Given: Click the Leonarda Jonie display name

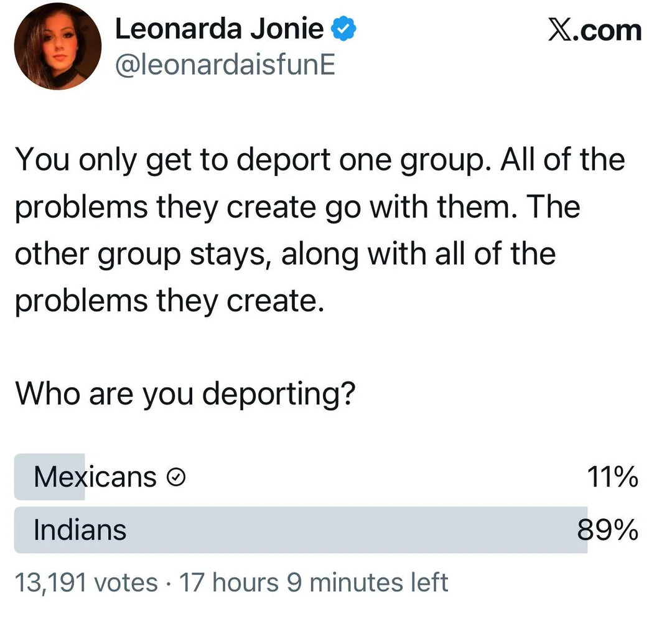Looking at the screenshot, I should [x=219, y=29].
